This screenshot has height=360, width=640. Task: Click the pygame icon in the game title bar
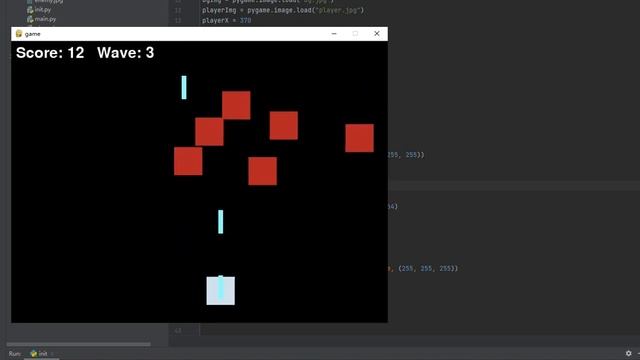pos(19,33)
